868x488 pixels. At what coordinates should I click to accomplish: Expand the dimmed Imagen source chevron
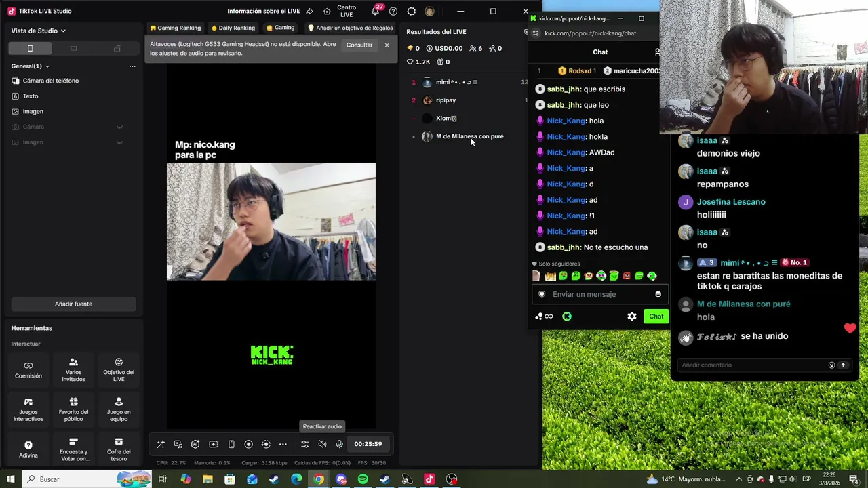coord(119,142)
